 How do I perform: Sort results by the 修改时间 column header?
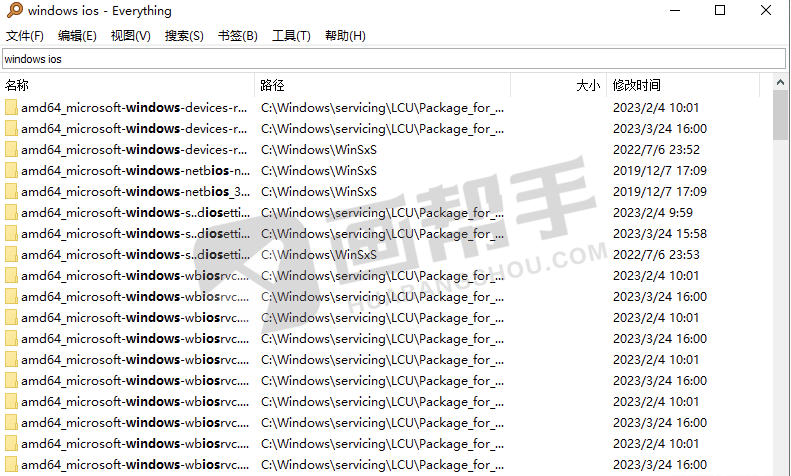click(684, 85)
